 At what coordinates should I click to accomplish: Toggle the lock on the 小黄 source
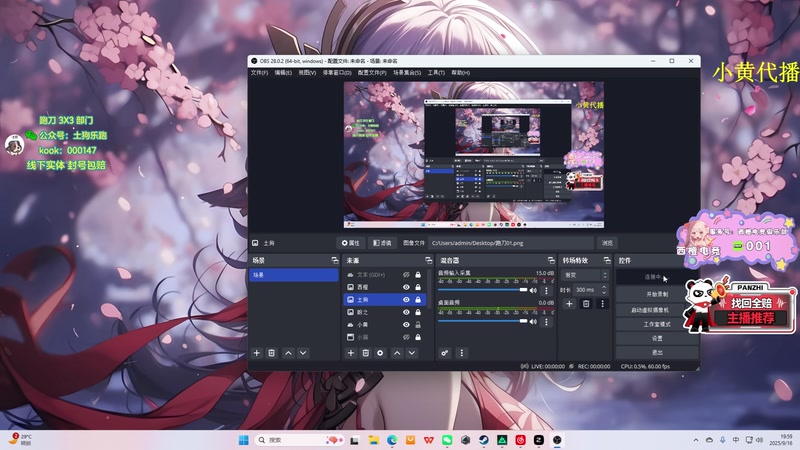418,324
